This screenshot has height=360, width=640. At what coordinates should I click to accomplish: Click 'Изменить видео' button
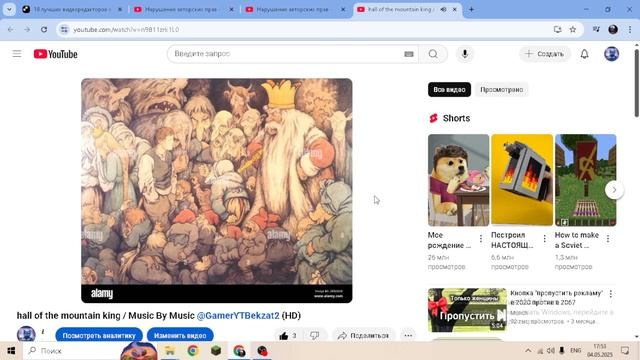(x=180, y=336)
